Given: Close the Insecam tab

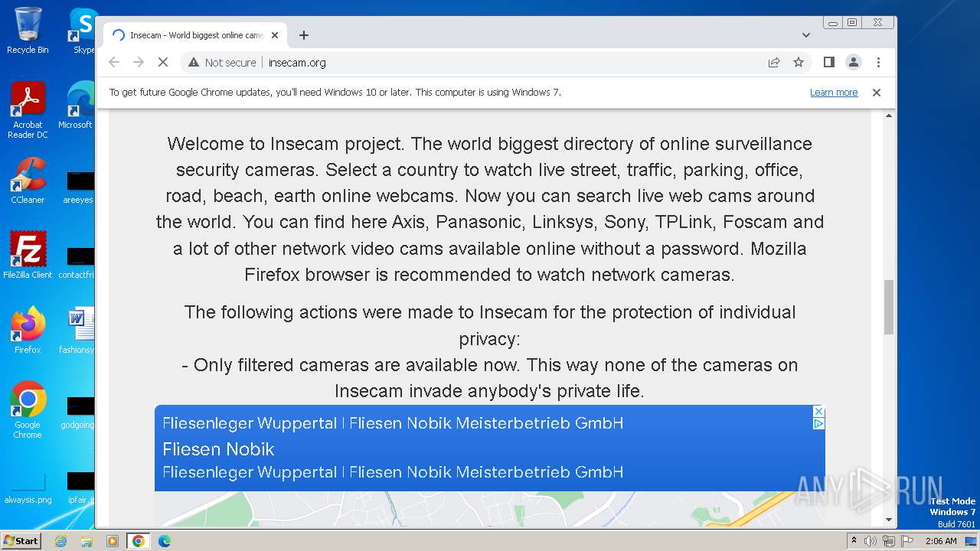Looking at the screenshot, I should point(275,35).
